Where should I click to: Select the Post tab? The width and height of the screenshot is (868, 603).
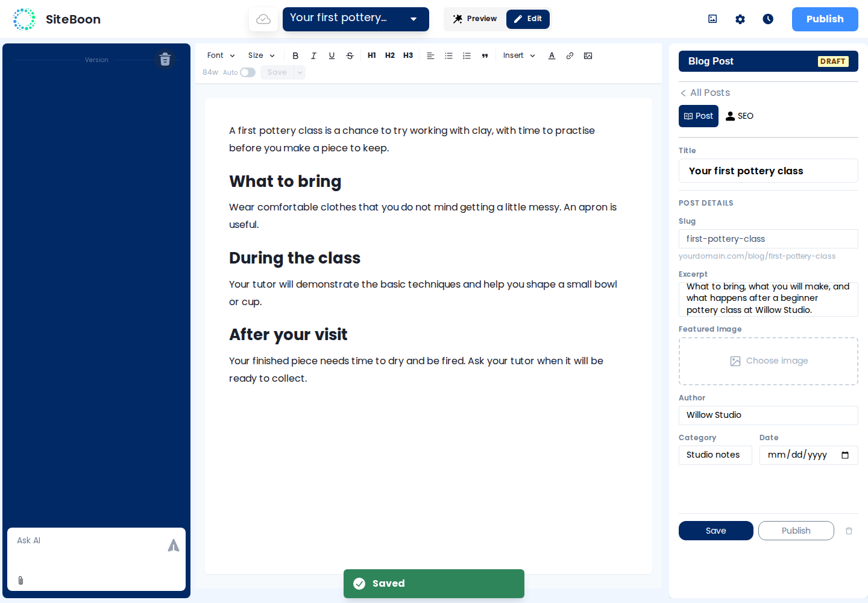699,116
